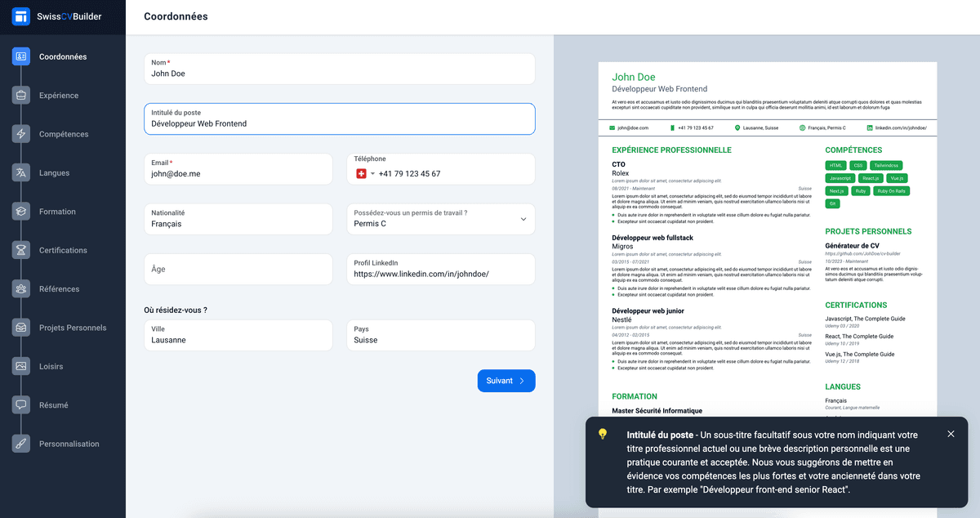This screenshot has height=518, width=980.
Task: Focus the Email input field
Action: (238, 174)
